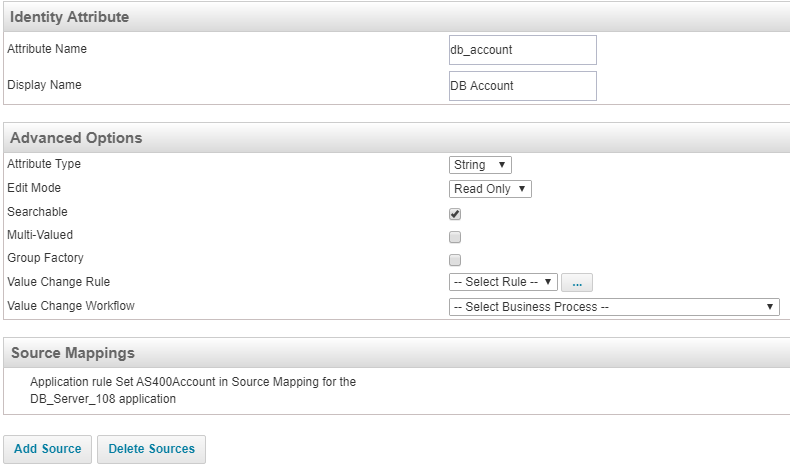
Task: Open the Value Change Workflow dropdown
Action: tap(614, 307)
